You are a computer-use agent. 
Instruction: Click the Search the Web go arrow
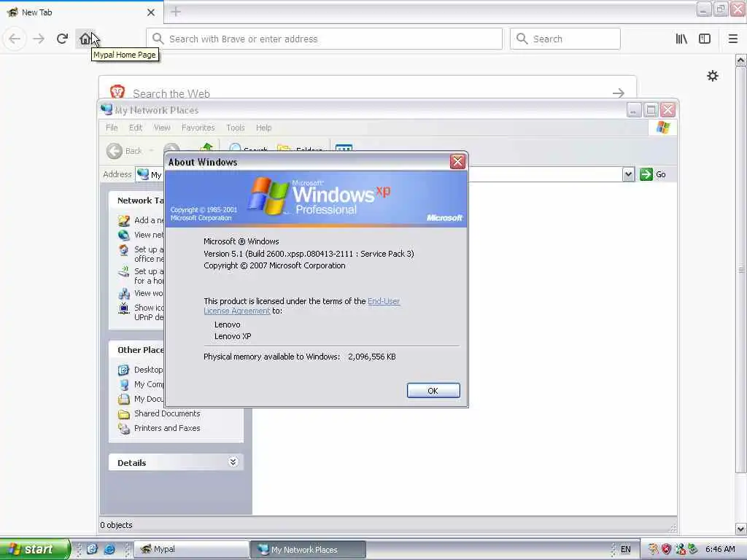coord(619,93)
